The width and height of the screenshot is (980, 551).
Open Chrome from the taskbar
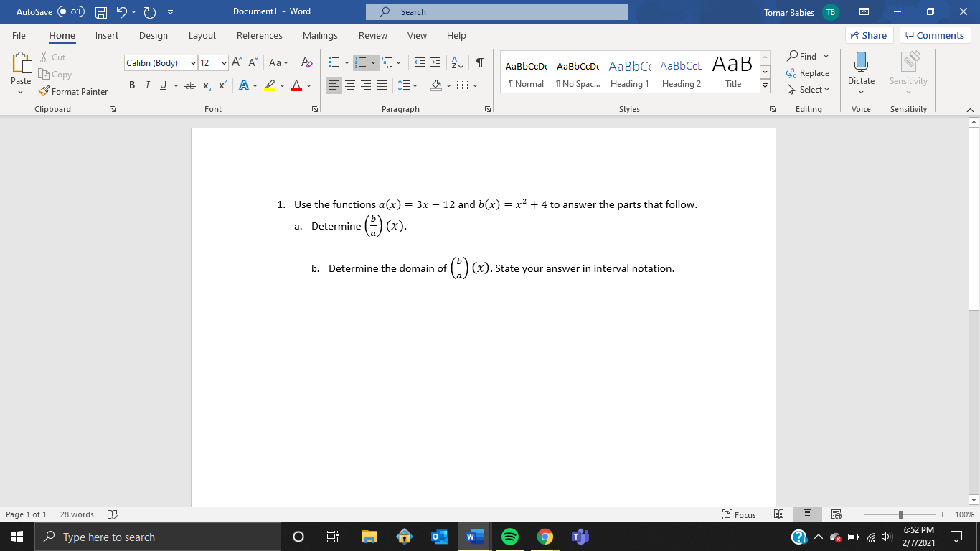tap(546, 537)
